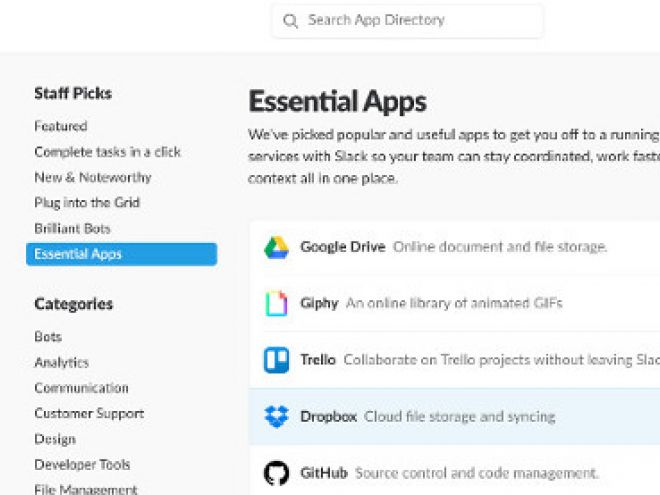The width and height of the screenshot is (660, 495).
Task: Select the highlighted Essential Apps item
Action: tap(122, 254)
